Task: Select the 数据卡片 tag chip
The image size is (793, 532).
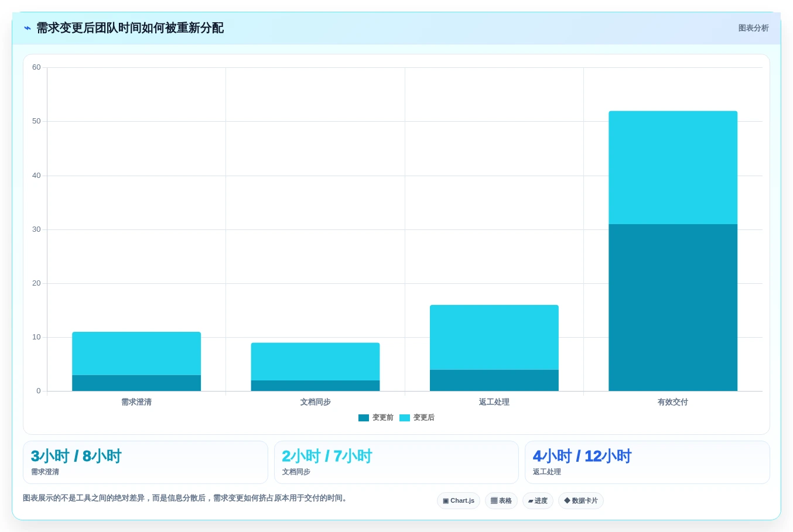Action: (581, 501)
